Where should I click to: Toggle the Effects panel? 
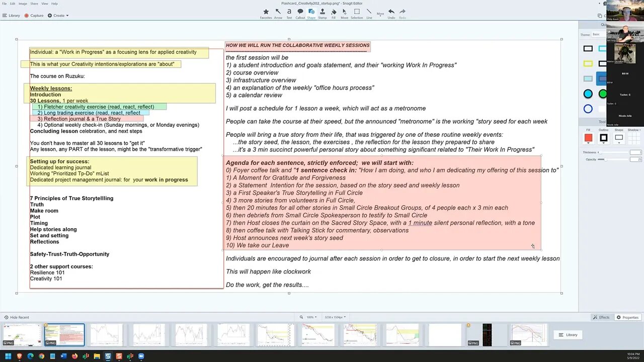pos(601,317)
